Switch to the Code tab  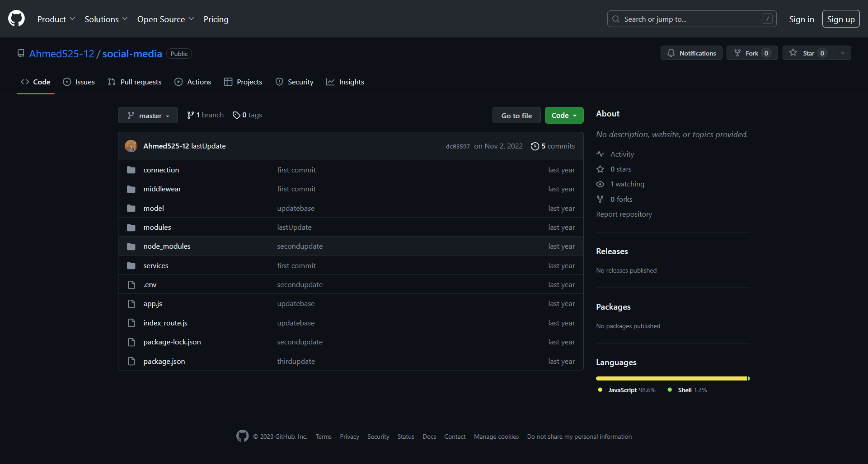point(36,82)
